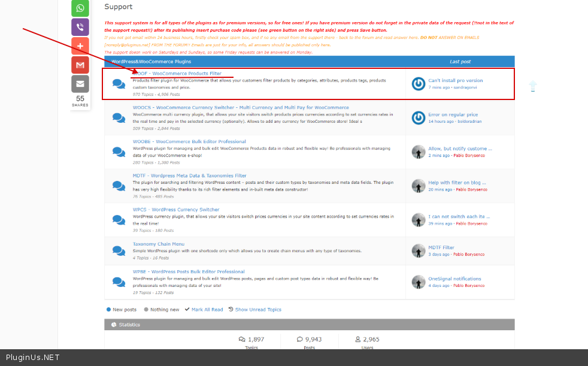Viewport: 588px width, 366px height.
Task: Click forum chat icon for MDTF row
Action: point(119,186)
